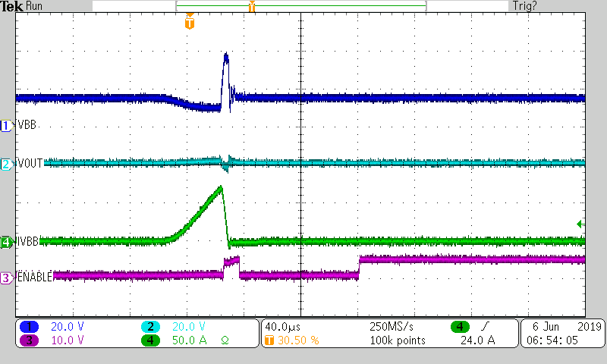Click the 250MS/s sample rate readout
Viewport: 607px width, 364px height.
[x=392, y=327]
